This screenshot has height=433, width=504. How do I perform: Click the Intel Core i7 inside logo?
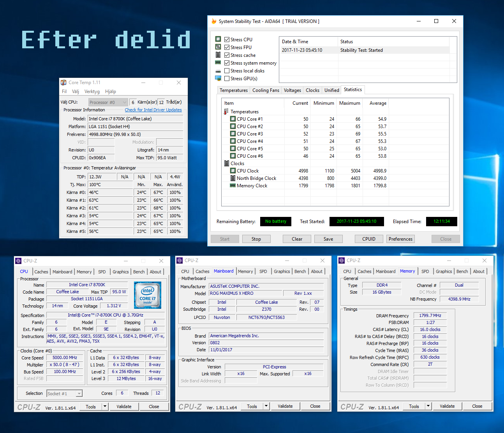point(148,296)
